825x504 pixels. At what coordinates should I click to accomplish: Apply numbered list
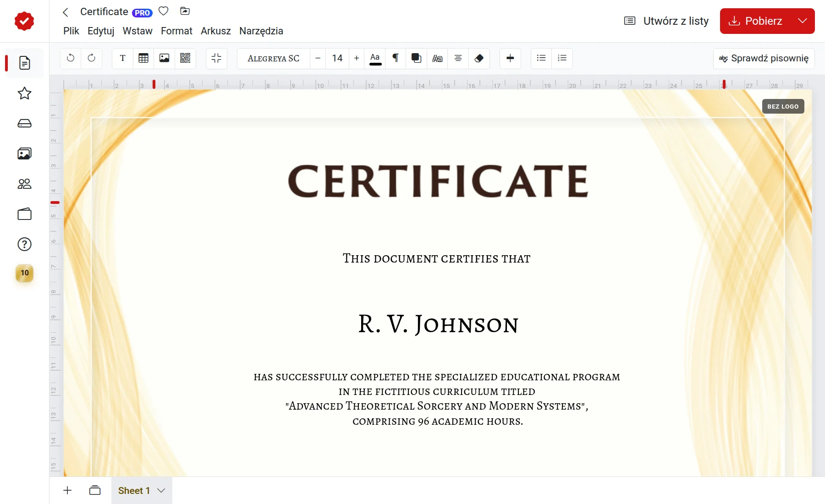[x=562, y=58]
